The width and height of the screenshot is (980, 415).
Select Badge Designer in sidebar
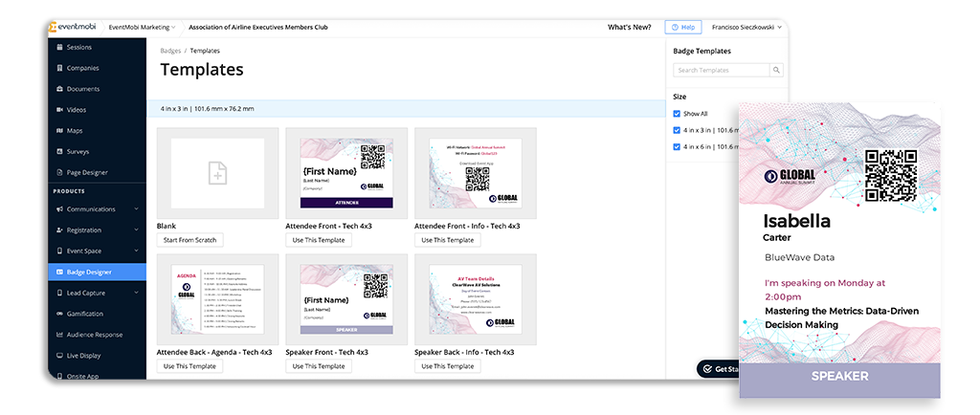(x=97, y=273)
